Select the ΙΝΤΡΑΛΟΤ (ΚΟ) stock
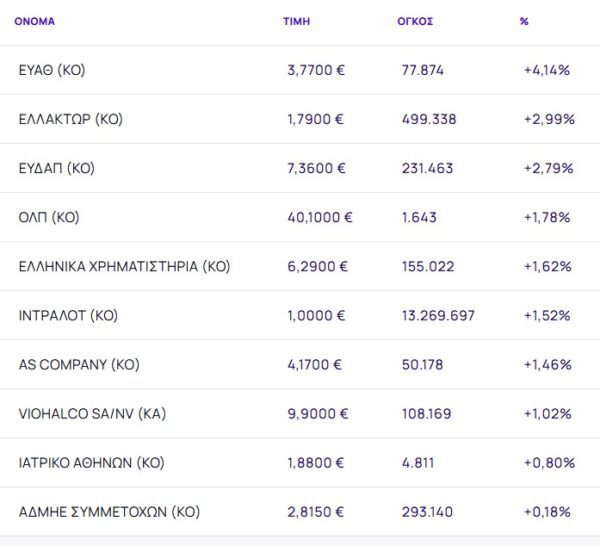 click(68, 315)
